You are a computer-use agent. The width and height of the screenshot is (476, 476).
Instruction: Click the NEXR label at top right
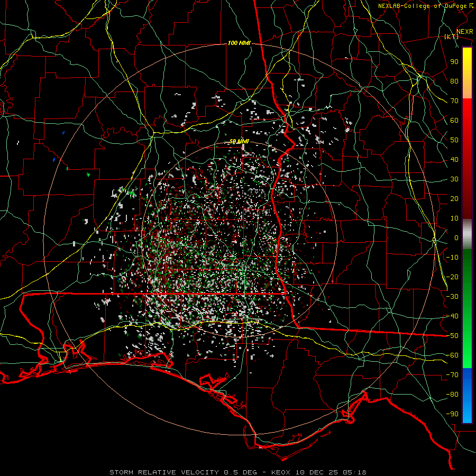point(465,32)
